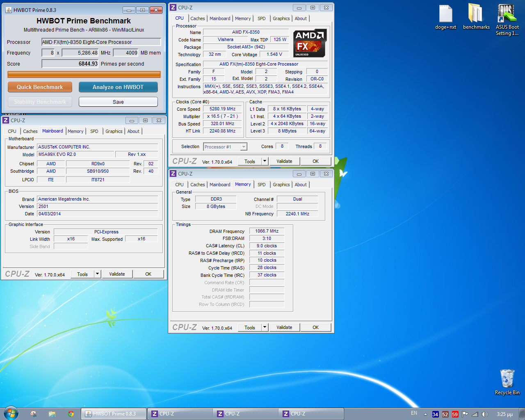Click the DRAM Frequency value 1066.7 MHz
This screenshot has height=420, width=525.
[x=267, y=231]
